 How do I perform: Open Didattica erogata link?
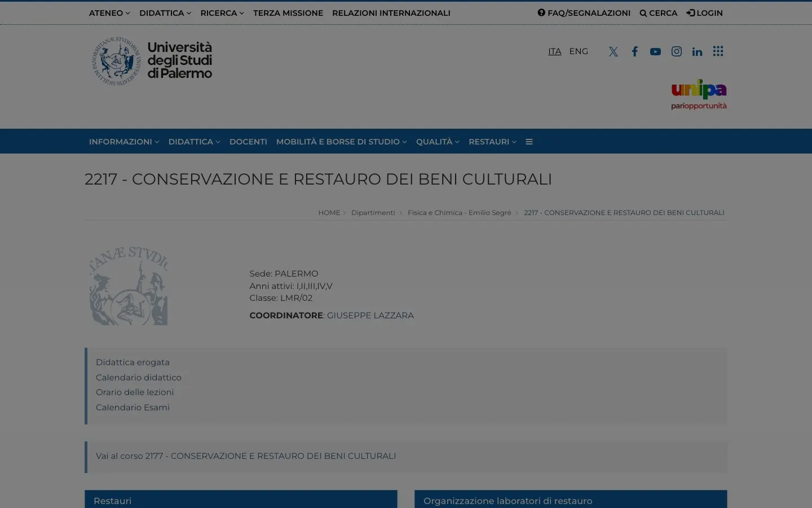(133, 362)
